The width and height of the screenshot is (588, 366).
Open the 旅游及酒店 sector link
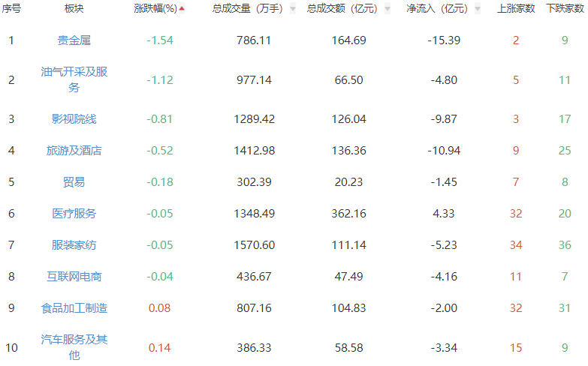(x=74, y=150)
